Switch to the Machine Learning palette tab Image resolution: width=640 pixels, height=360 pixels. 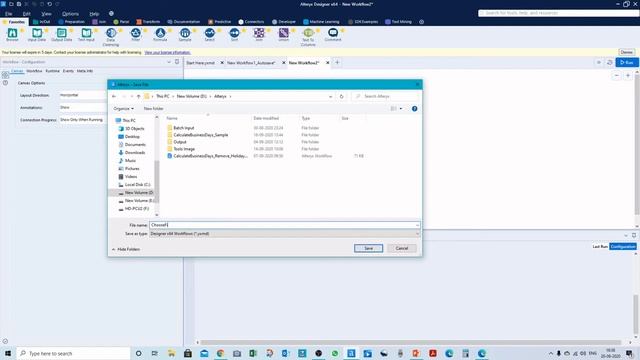[321, 22]
